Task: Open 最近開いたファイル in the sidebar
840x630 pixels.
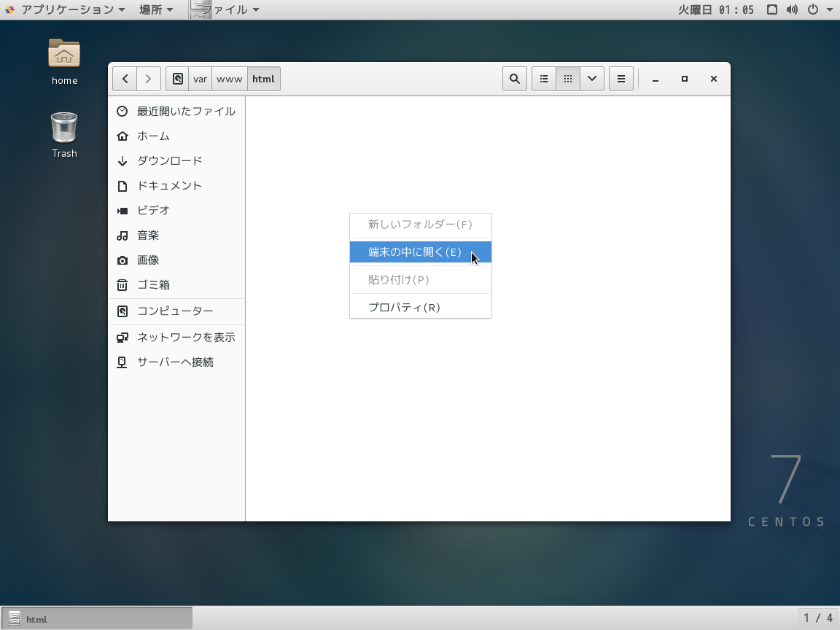Action: (x=176, y=112)
